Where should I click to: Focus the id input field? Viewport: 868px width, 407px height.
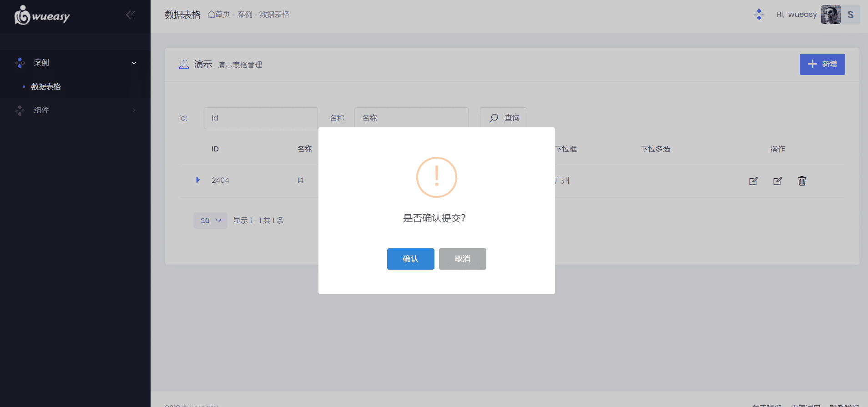(x=261, y=118)
